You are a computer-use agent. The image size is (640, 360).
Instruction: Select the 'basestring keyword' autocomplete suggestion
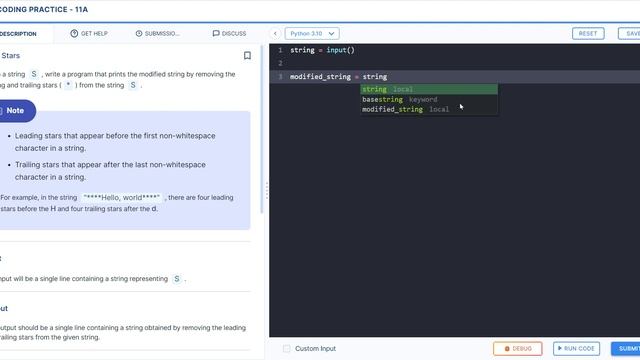coord(429,99)
